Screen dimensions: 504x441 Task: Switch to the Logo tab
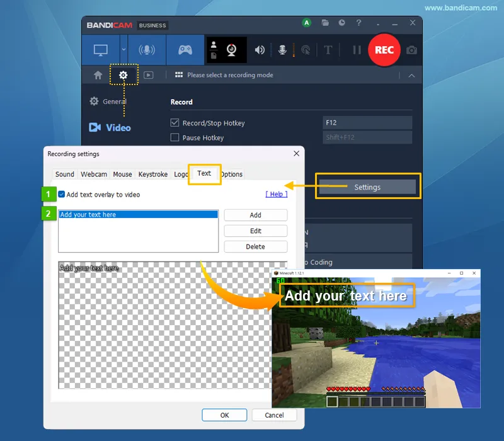(x=180, y=175)
